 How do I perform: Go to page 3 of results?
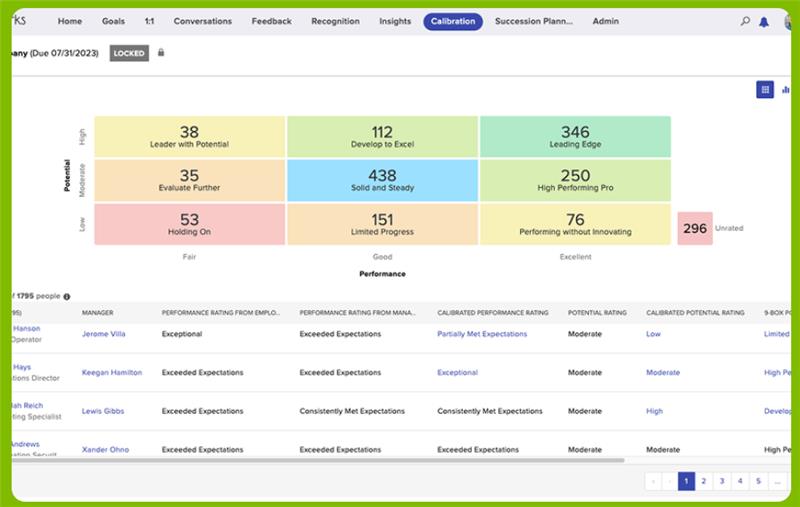(722, 481)
